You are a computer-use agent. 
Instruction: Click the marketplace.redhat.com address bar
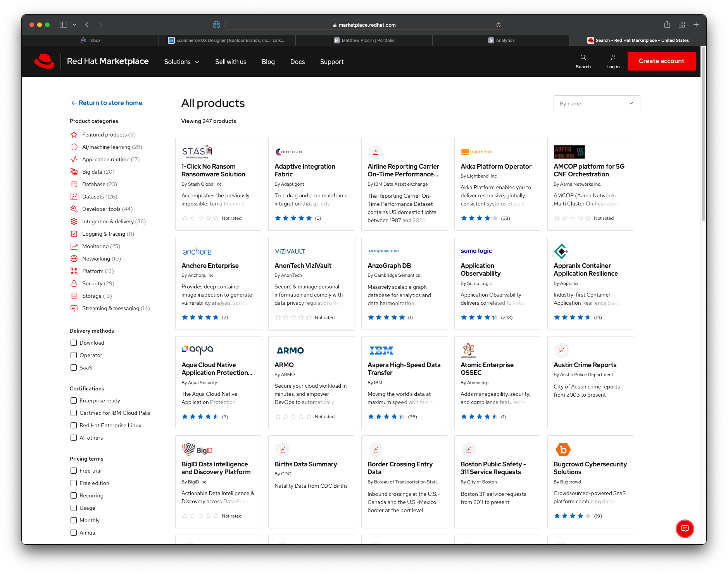point(364,25)
